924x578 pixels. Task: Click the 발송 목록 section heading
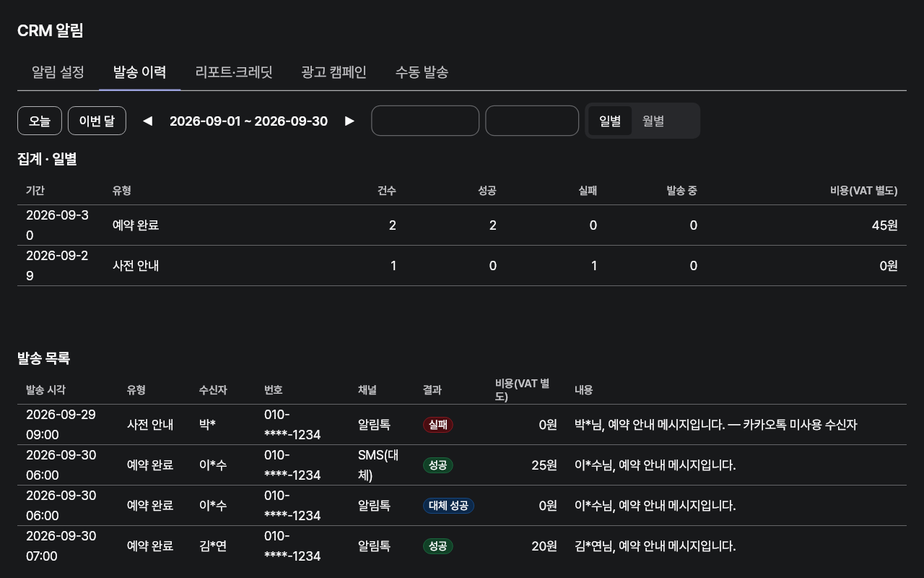click(x=43, y=358)
